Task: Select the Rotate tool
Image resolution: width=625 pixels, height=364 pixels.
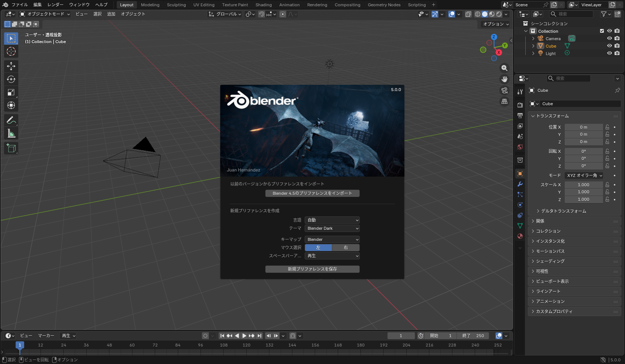Action: pyautogui.click(x=11, y=79)
